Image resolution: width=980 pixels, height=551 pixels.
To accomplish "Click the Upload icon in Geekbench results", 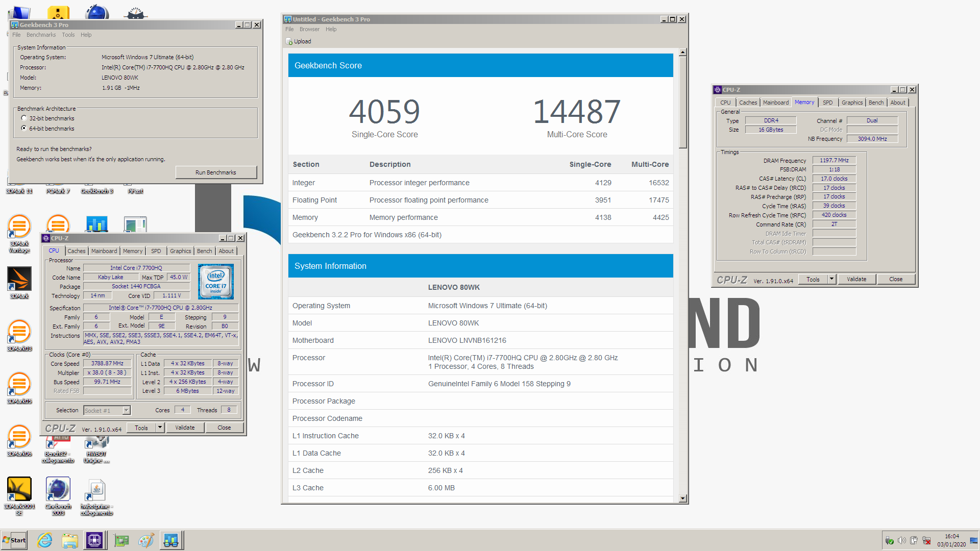I will (x=289, y=41).
